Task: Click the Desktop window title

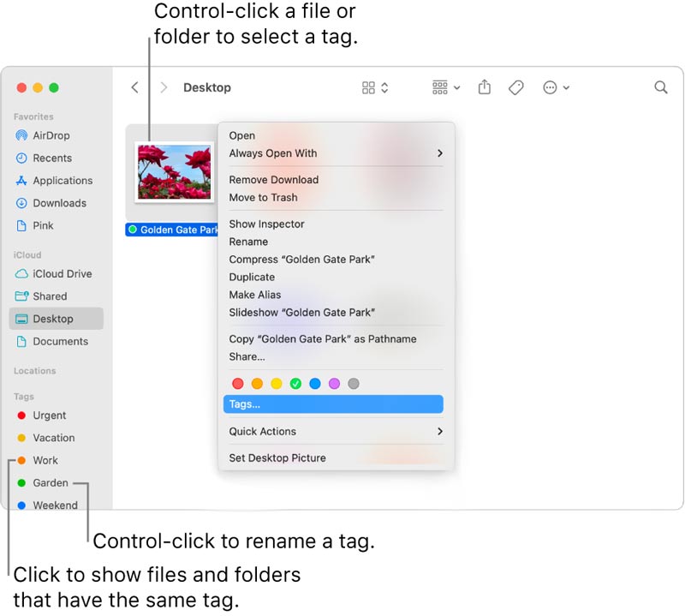Action: 207,87
